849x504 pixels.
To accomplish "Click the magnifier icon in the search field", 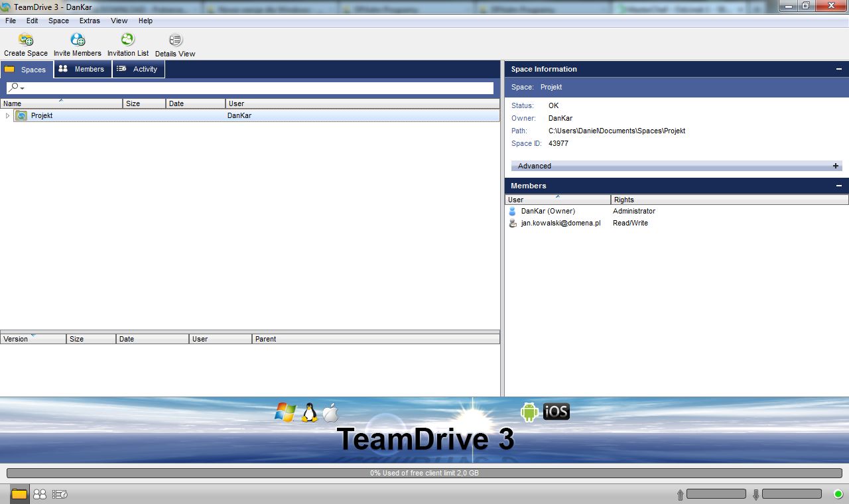I will (x=11, y=88).
